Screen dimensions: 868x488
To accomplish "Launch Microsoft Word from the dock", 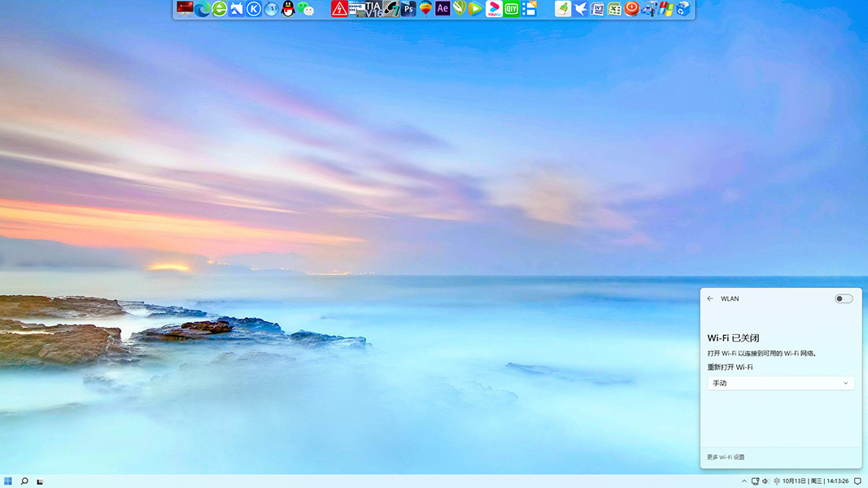I will tap(598, 9).
